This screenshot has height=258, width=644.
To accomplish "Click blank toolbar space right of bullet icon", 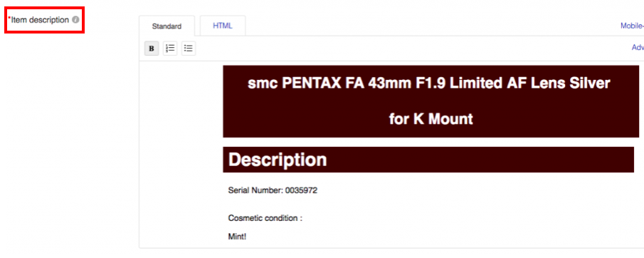I will (x=411, y=48).
